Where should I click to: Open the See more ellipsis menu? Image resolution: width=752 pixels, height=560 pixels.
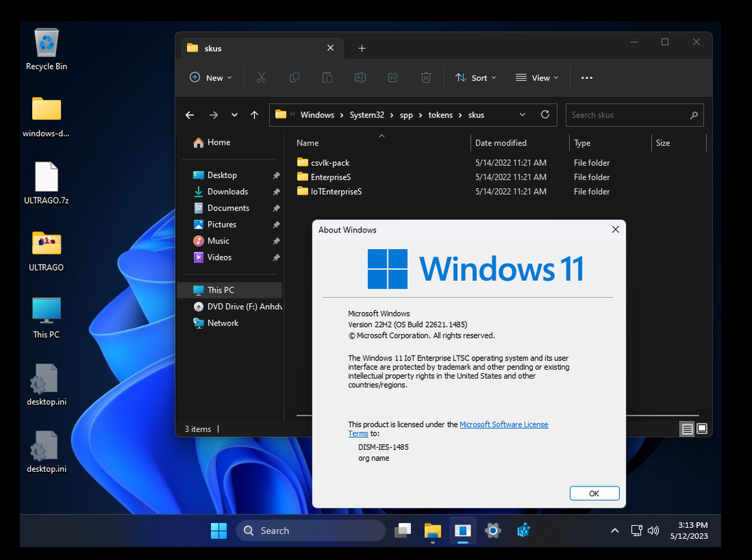[x=587, y=78]
